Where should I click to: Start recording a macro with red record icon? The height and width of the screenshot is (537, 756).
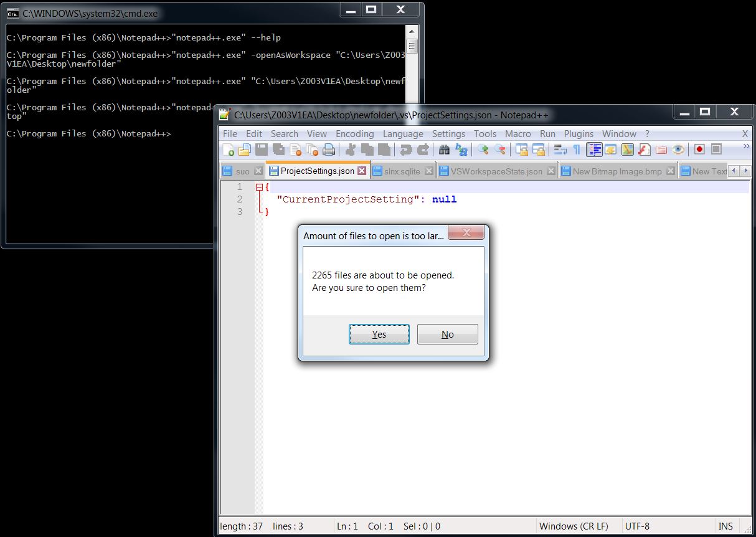click(x=700, y=150)
